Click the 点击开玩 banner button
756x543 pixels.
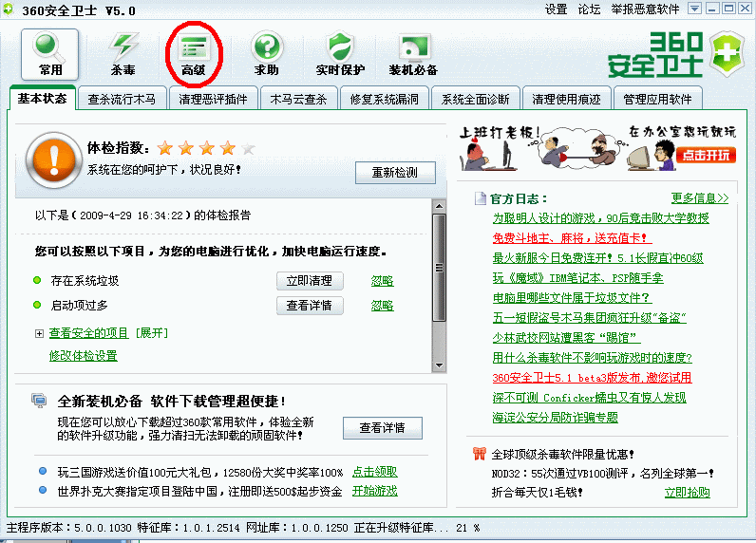[x=707, y=156]
